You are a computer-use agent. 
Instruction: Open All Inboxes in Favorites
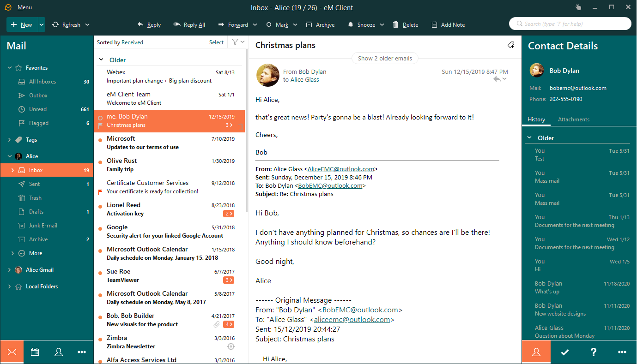click(47, 82)
